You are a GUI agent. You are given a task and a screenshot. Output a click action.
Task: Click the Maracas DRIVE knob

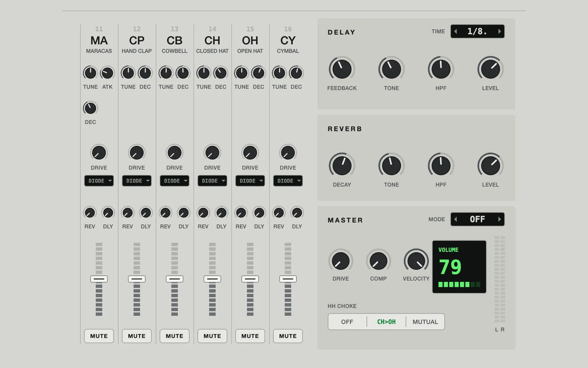click(99, 153)
